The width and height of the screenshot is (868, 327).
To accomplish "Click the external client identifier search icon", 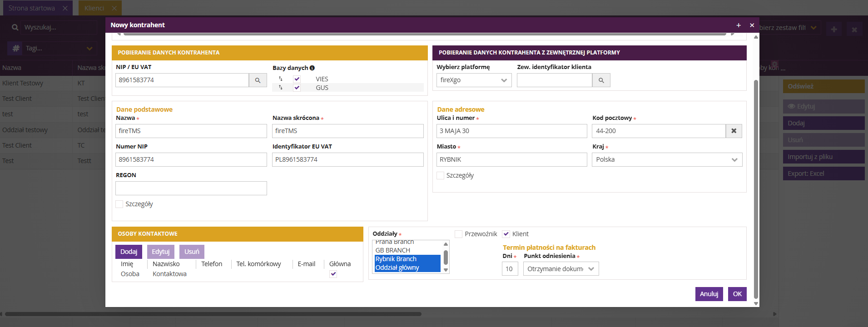I will (x=601, y=80).
